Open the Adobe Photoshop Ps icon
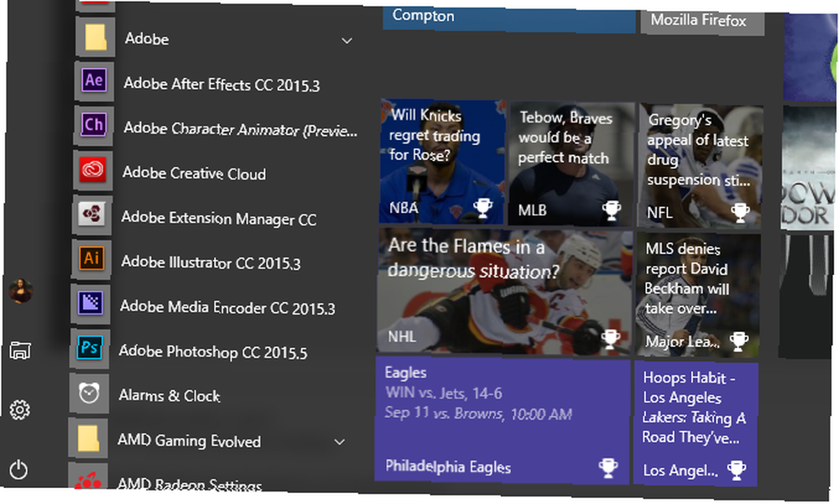 [x=90, y=348]
